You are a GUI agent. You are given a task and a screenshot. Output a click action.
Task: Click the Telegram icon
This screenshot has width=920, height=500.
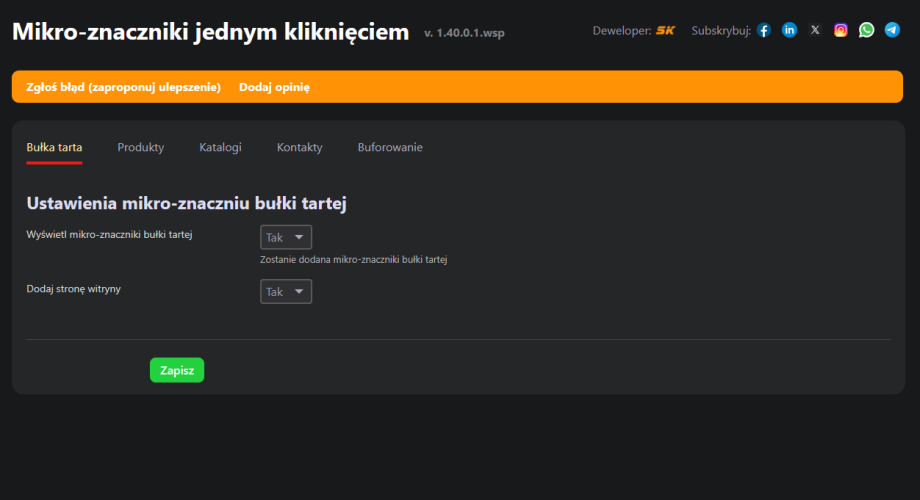tap(892, 30)
